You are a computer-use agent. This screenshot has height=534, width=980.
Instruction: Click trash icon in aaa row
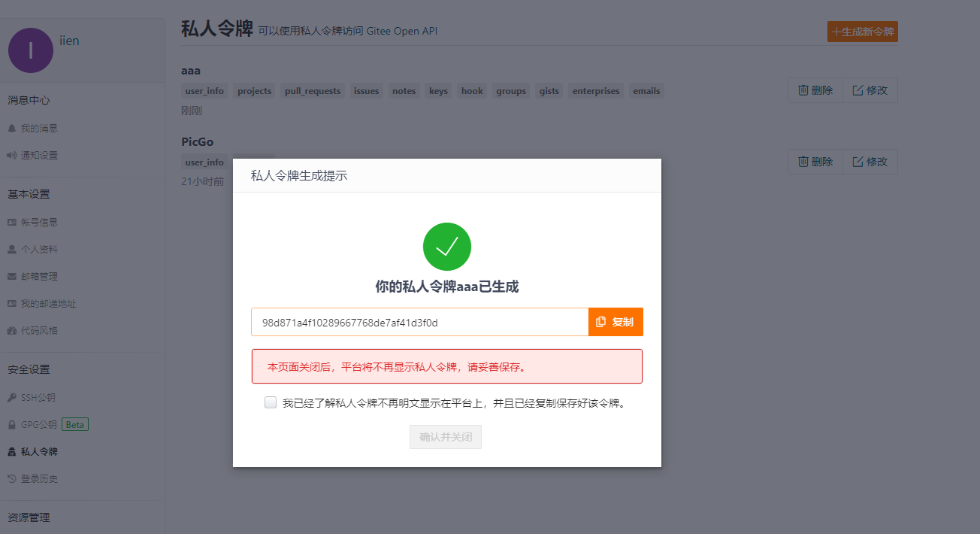(x=803, y=90)
